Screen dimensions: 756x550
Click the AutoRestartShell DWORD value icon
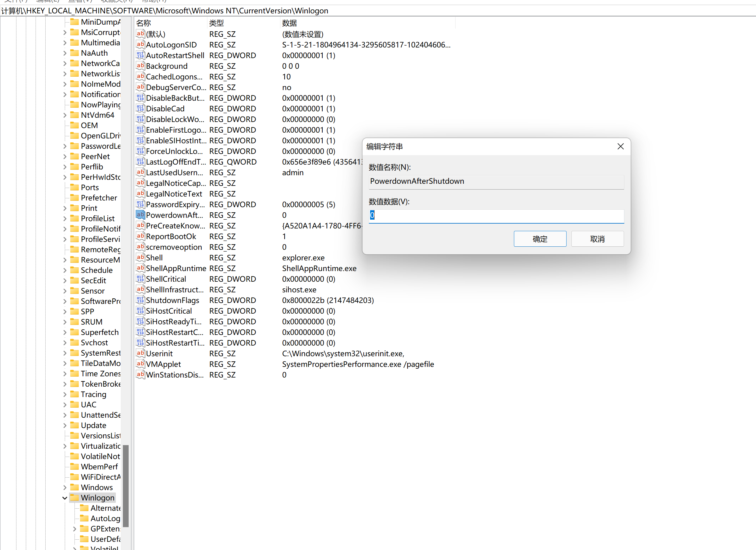pyautogui.click(x=140, y=55)
